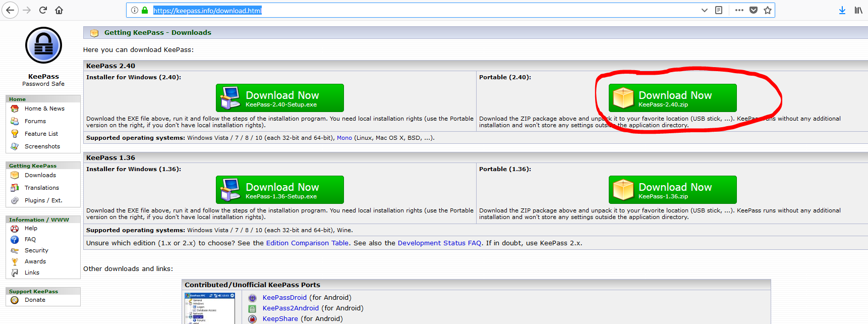Click the Security key icon

15,250
